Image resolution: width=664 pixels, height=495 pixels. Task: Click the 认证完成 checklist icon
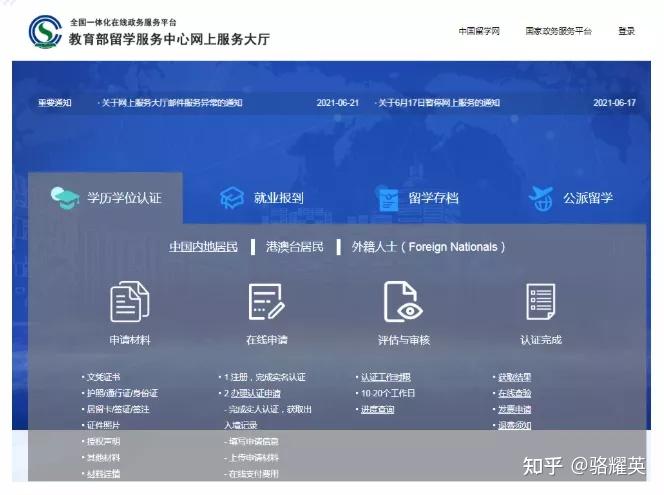coord(541,301)
